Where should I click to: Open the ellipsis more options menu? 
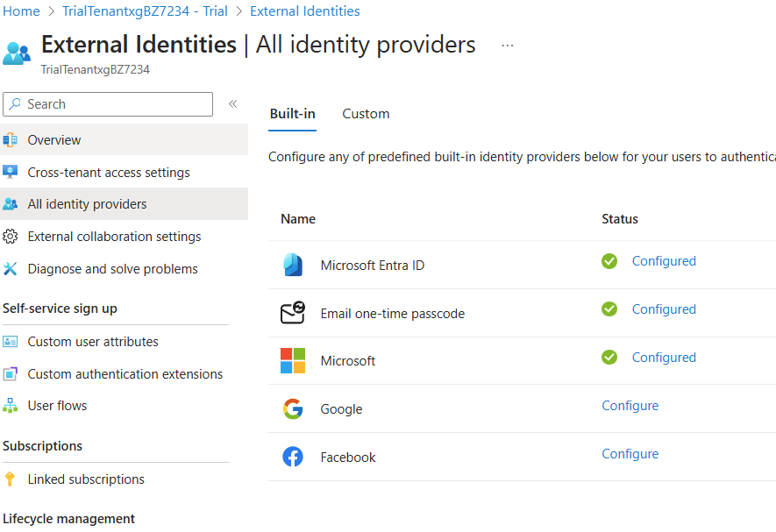pyautogui.click(x=508, y=45)
